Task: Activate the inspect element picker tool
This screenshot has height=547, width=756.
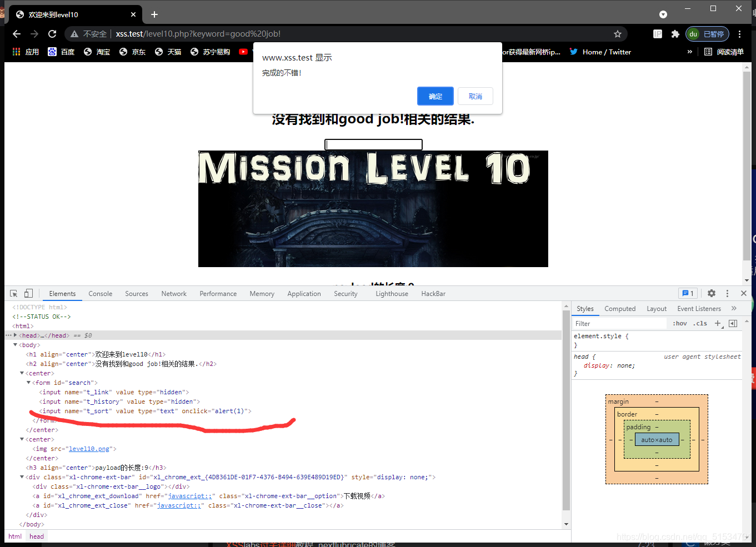Action: pyautogui.click(x=14, y=293)
